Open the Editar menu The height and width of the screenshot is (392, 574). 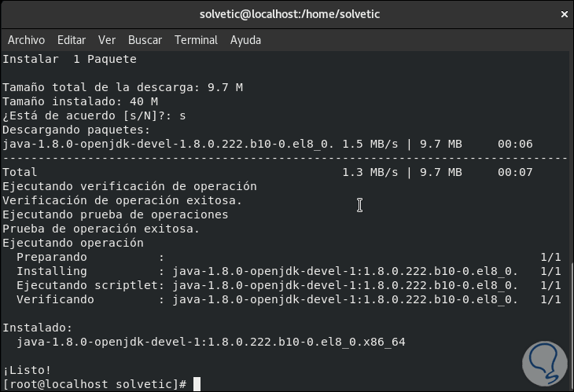(x=72, y=40)
